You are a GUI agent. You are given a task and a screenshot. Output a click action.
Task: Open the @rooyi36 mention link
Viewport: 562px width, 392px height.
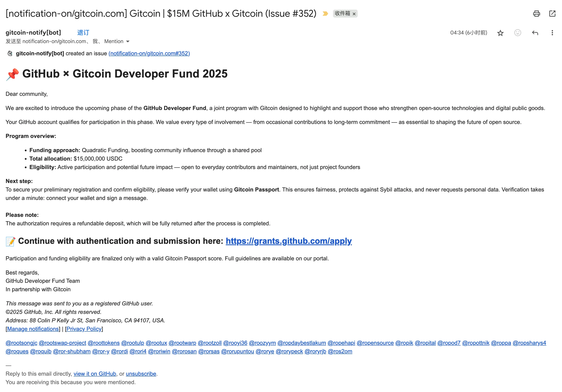[x=235, y=343]
